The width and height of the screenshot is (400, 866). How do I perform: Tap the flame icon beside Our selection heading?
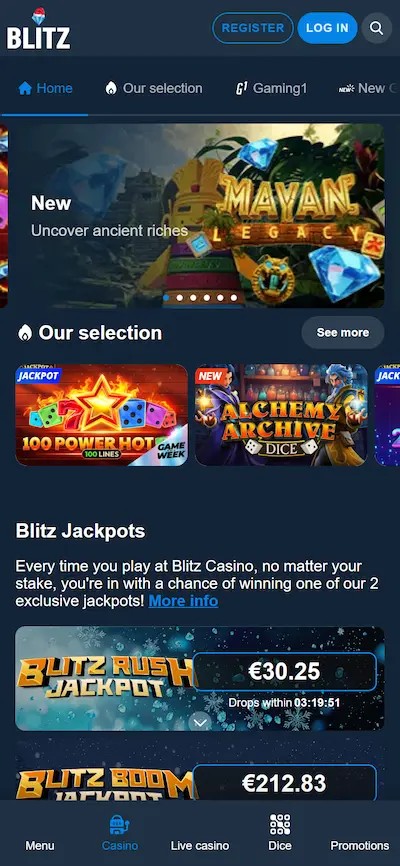(25, 333)
